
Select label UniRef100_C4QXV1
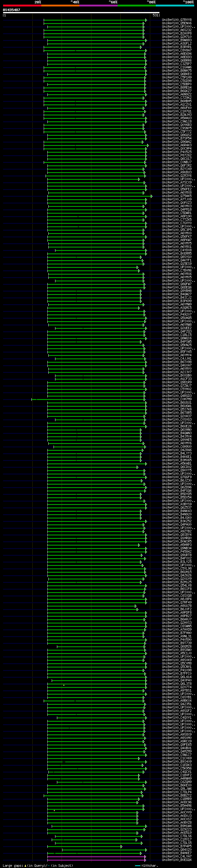click(x=176, y=718)
